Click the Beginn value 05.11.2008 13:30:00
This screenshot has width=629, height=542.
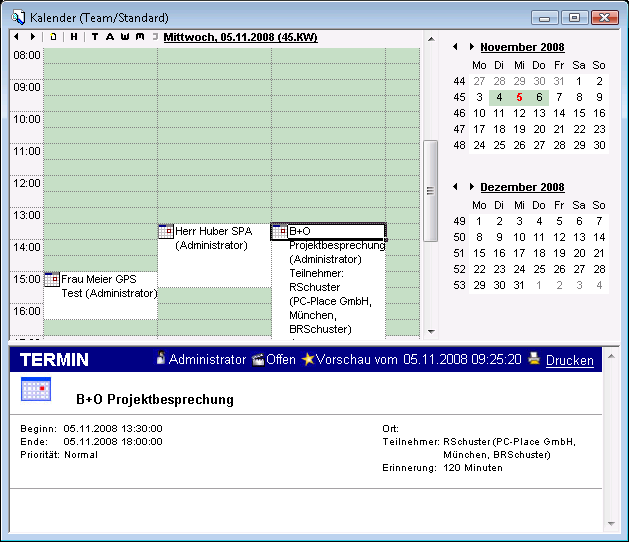(x=113, y=428)
